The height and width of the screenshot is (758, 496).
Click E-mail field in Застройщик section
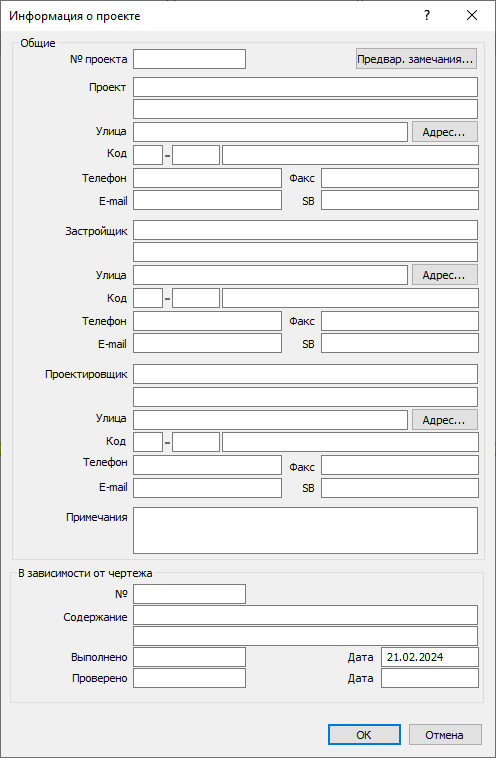(207, 343)
